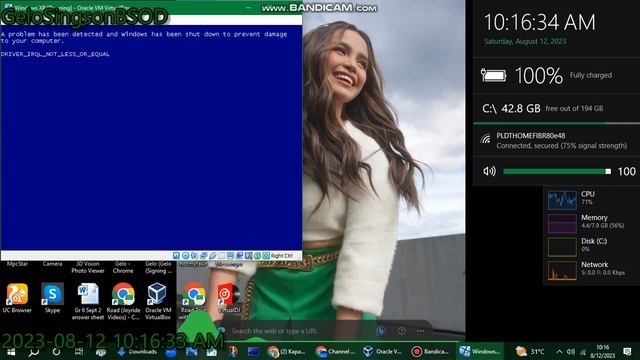Click the VirtualBox network adapter indicator

tap(203, 256)
